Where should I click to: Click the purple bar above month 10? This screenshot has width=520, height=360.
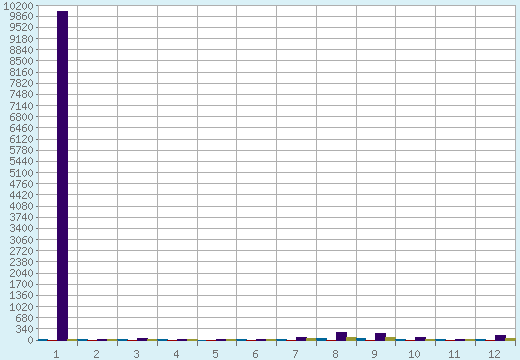pyautogui.click(x=420, y=339)
